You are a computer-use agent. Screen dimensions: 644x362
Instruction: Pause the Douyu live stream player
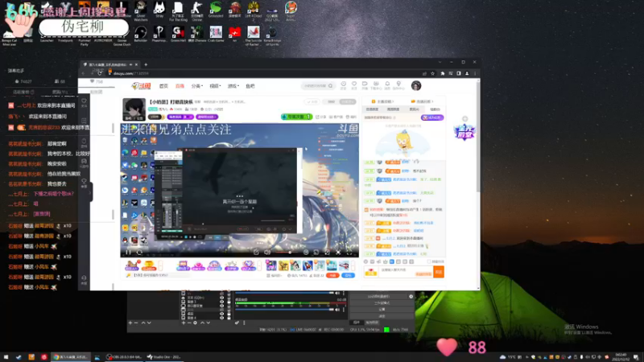click(x=129, y=252)
